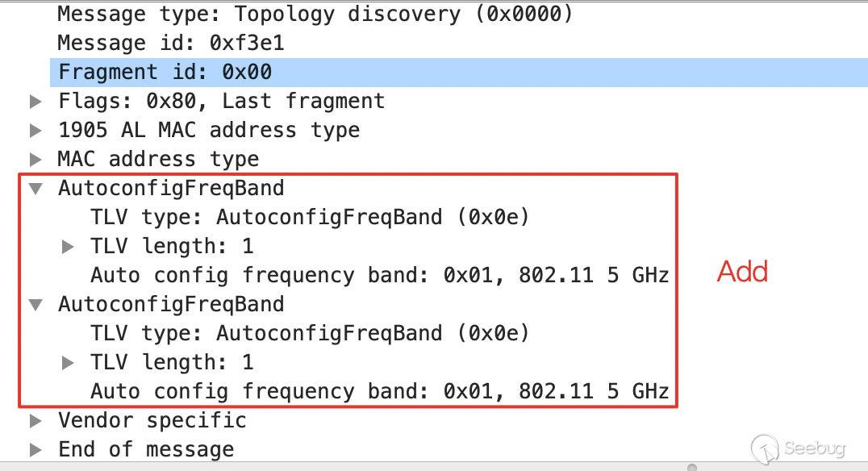Screen dimensions: 868x471
Task: Expand the Flags: 0x80 field
Action: click(35, 102)
